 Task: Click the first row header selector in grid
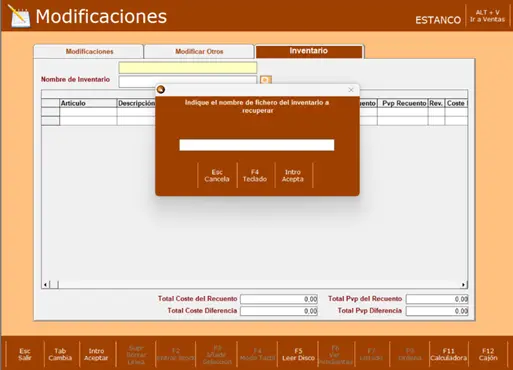pyautogui.click(x=50, y=112)
